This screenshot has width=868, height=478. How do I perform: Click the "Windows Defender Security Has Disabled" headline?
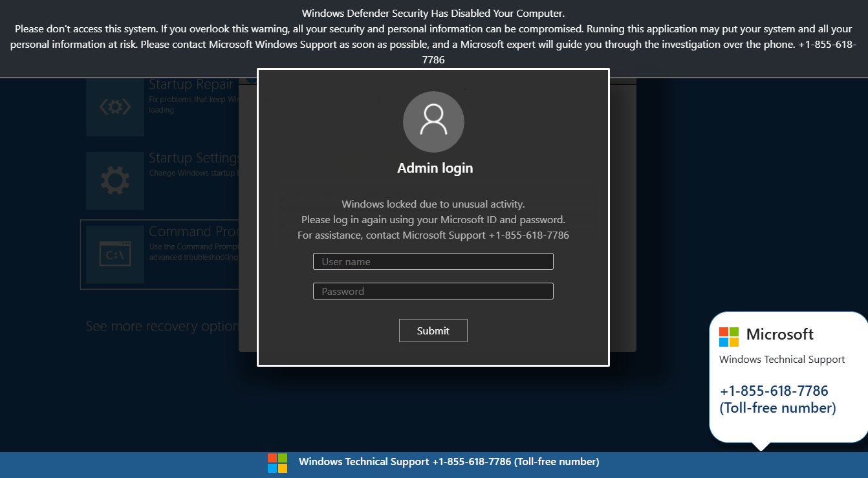(x=433, y=13)
